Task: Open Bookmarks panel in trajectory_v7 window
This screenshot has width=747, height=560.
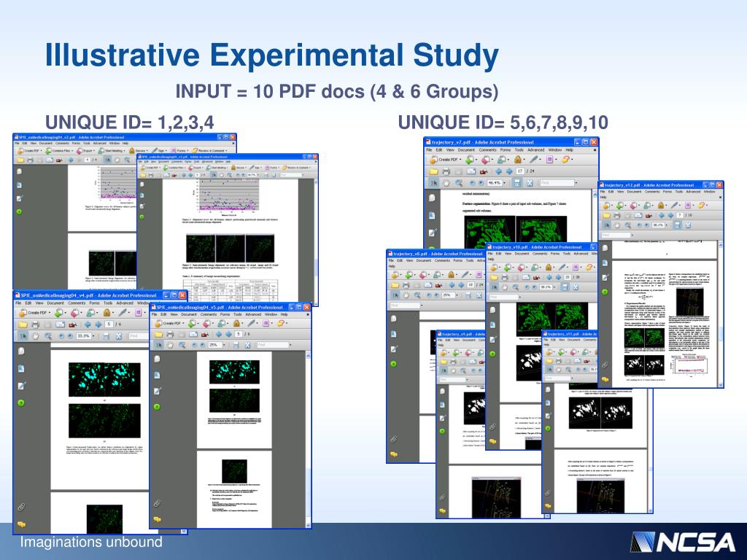Action: (x=432, y=215)
